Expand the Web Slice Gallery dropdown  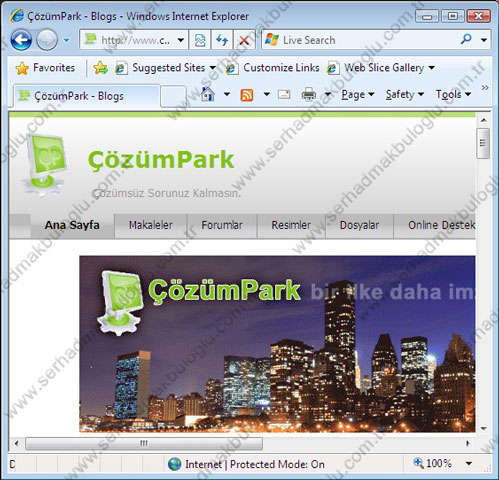click(431, 68)
